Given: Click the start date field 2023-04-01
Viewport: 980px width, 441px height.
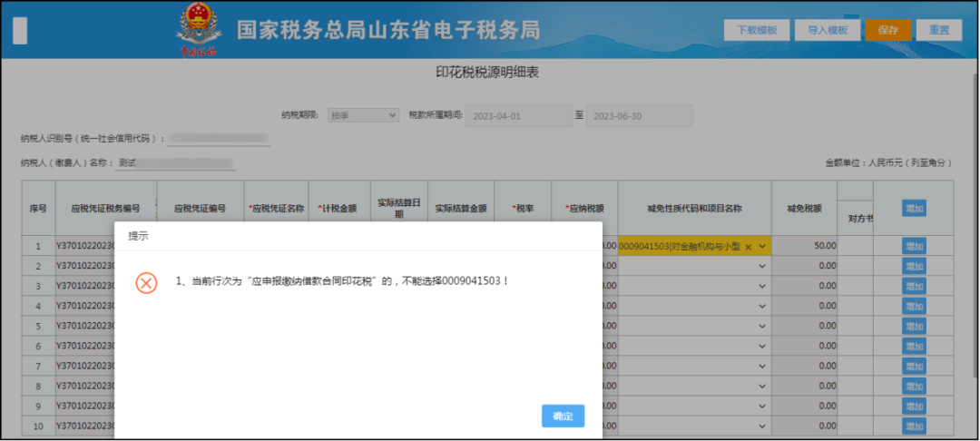Looking at the screenshot, I should [x=519, y=116].
